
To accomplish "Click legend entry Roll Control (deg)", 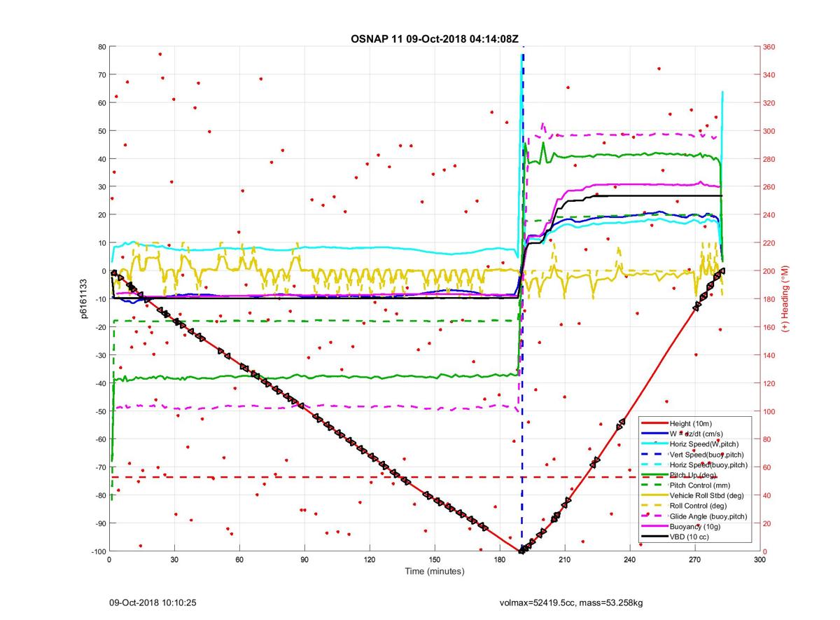I will point(698,505).
